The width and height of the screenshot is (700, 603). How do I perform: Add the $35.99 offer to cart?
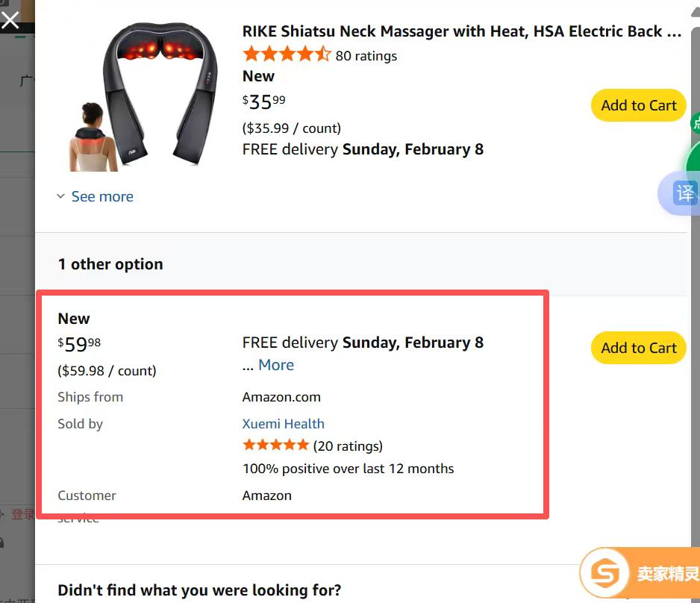[638, 105]
